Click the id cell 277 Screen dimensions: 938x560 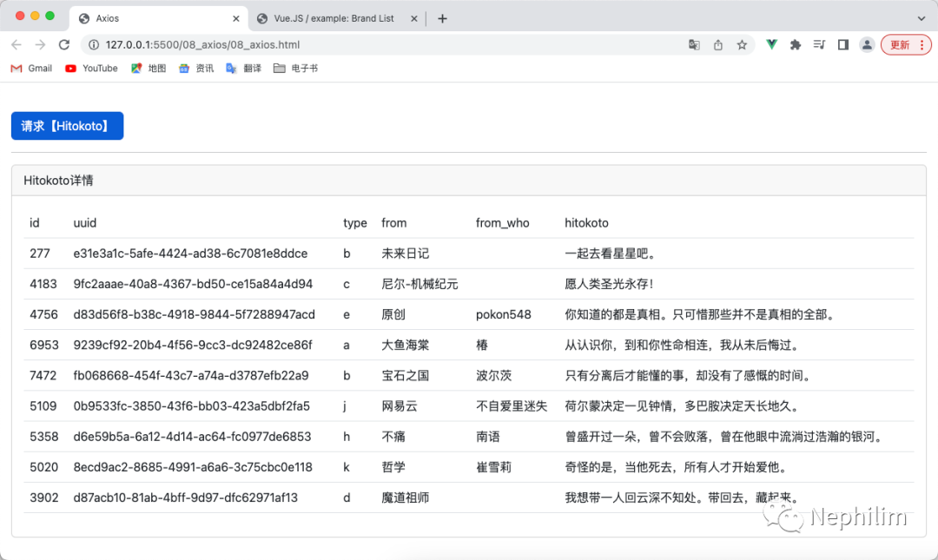coord(39,254)
